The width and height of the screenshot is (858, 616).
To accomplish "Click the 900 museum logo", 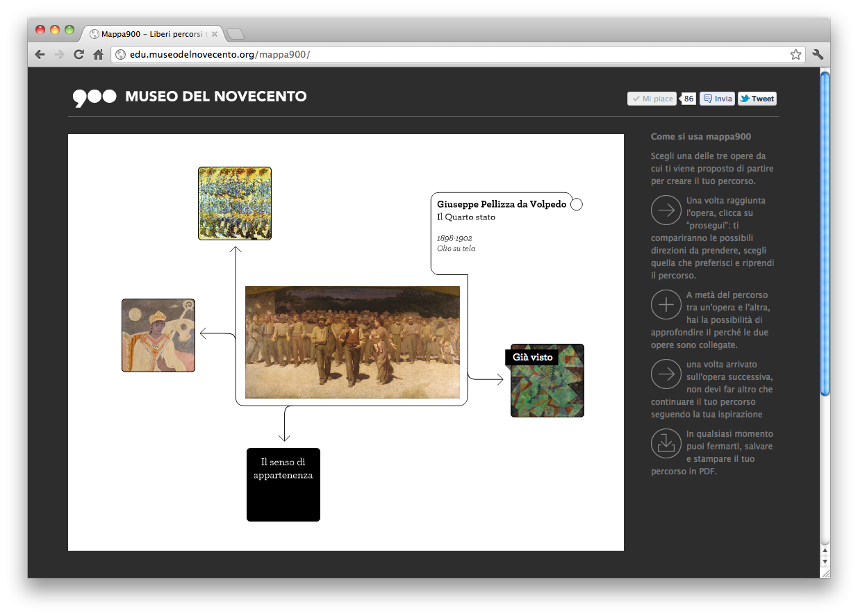I will coord(94,97).
